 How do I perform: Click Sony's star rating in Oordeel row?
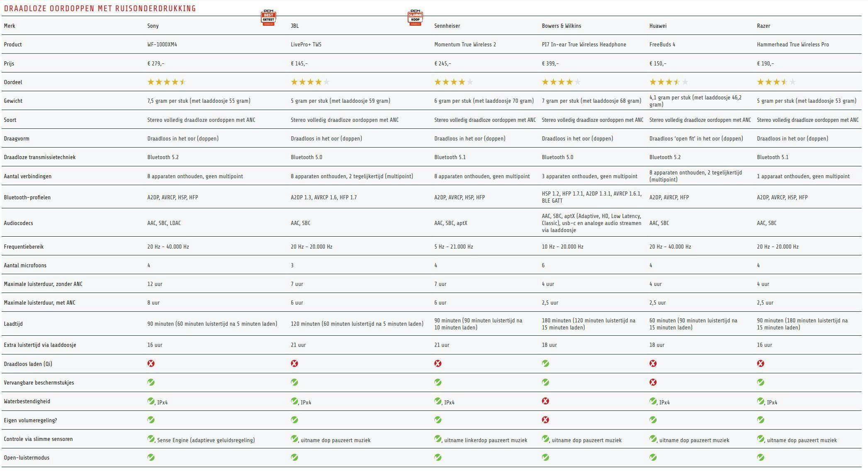tap(167, 82)
